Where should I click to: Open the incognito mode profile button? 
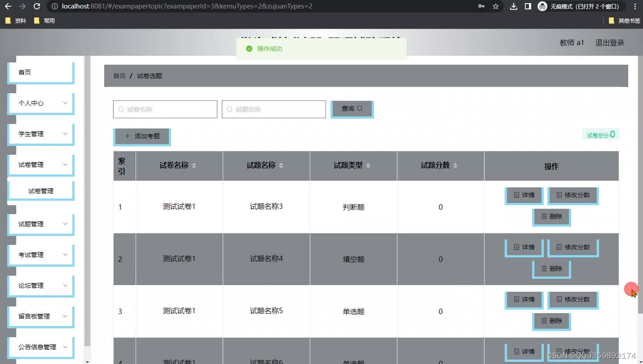(581, 6)
